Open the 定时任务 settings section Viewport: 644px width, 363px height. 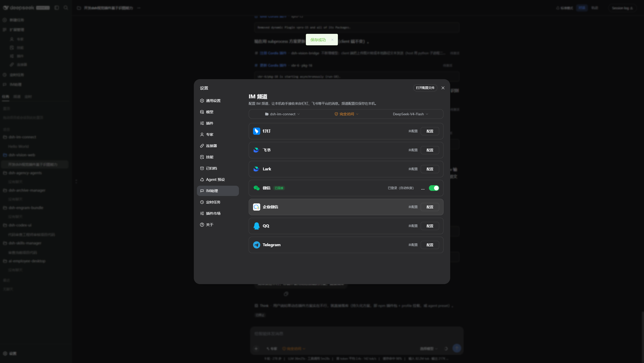coord(218,202)
